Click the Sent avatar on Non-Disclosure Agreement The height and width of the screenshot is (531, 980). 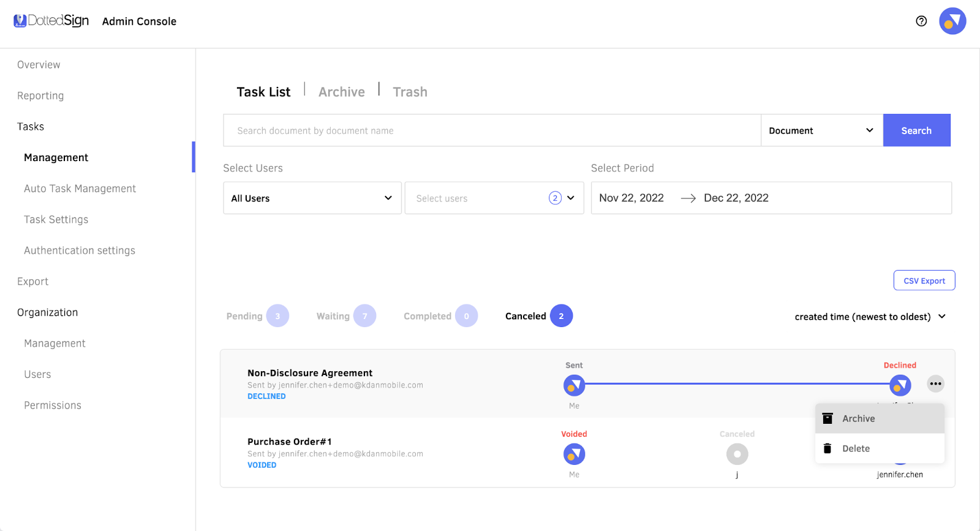point(574,385)
